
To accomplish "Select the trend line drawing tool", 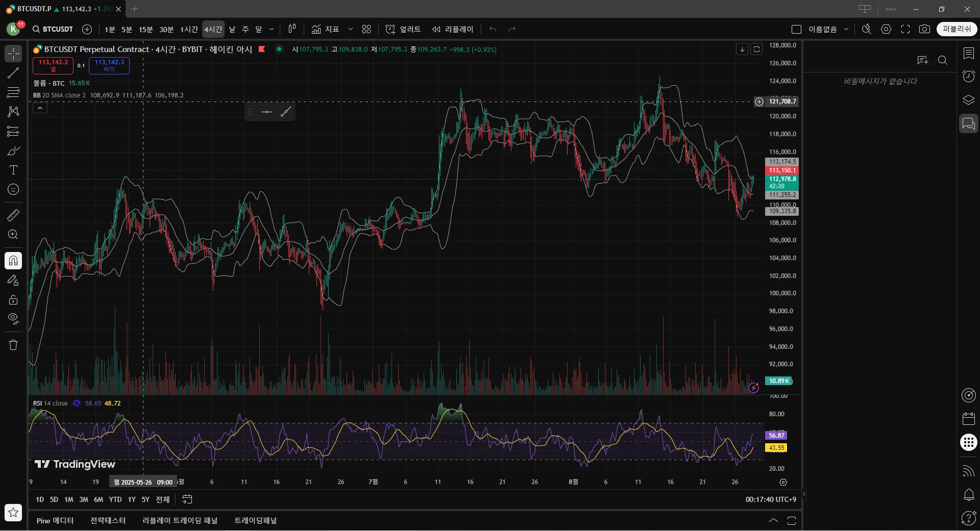I will [x=13, y=73].
